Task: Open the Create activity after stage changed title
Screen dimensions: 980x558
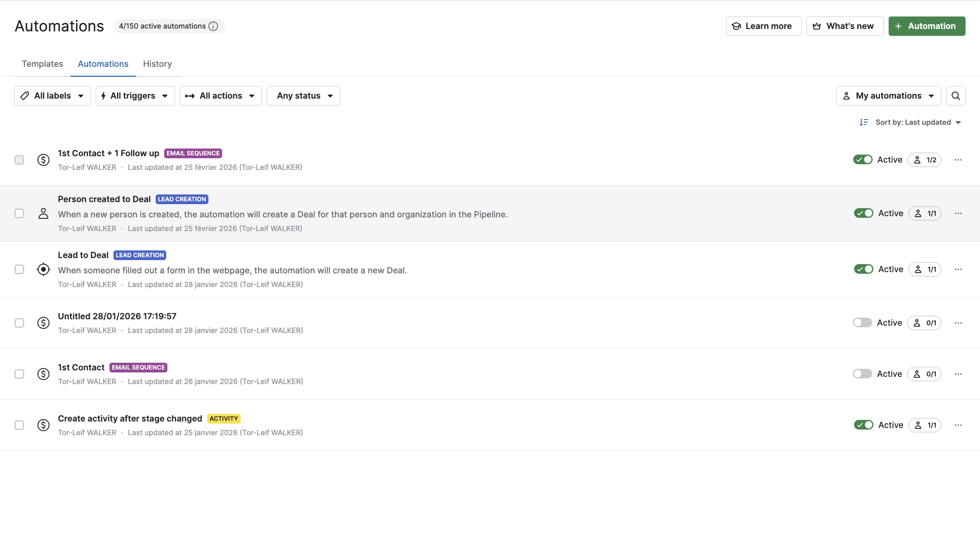Action: tap(130, 419)
